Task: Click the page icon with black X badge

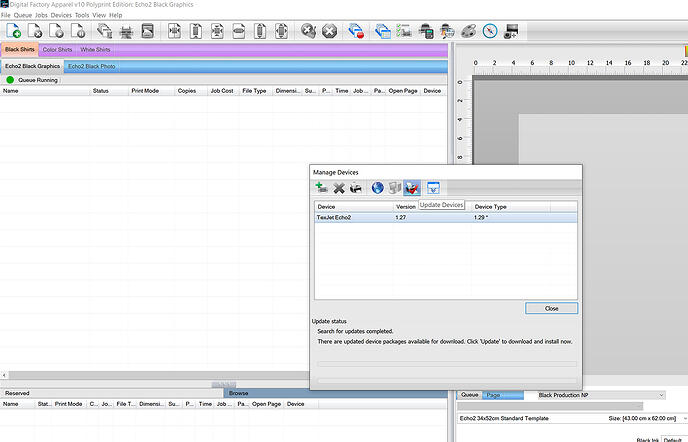Action: click(x=34, y=31)
